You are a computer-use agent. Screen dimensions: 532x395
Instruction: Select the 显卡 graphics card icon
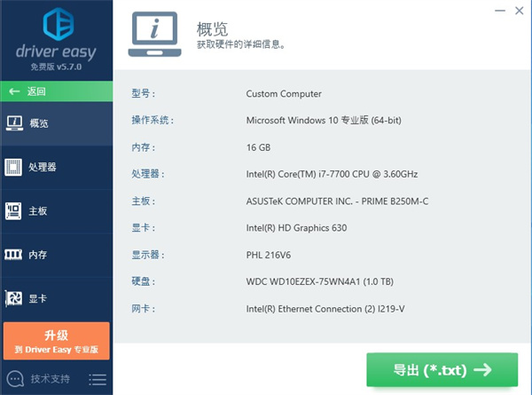(13, 298)
